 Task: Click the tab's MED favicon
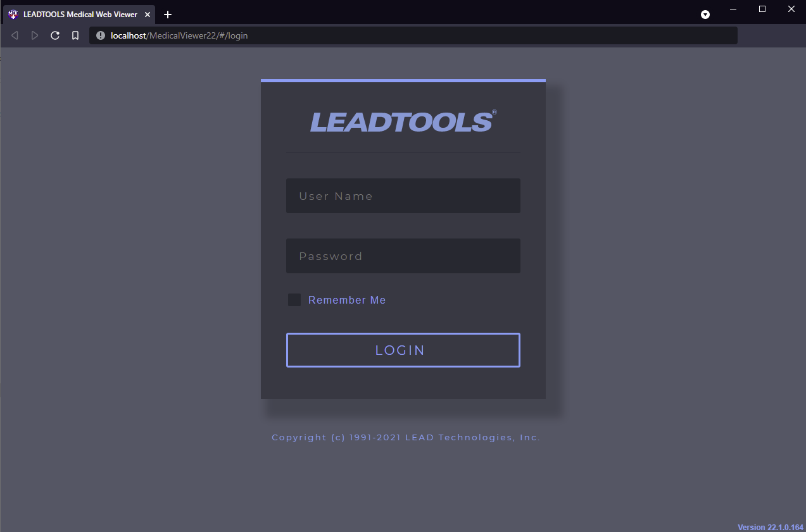pos(13,14)
